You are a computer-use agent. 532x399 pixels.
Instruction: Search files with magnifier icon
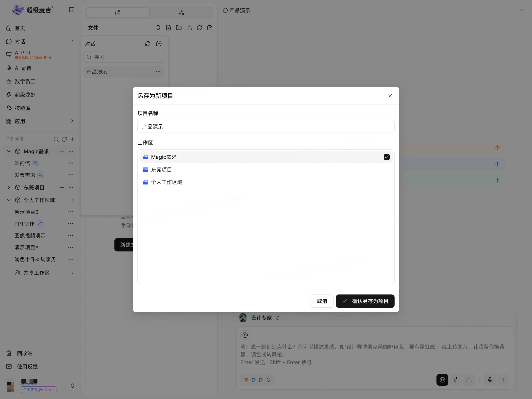pos(158,28)
